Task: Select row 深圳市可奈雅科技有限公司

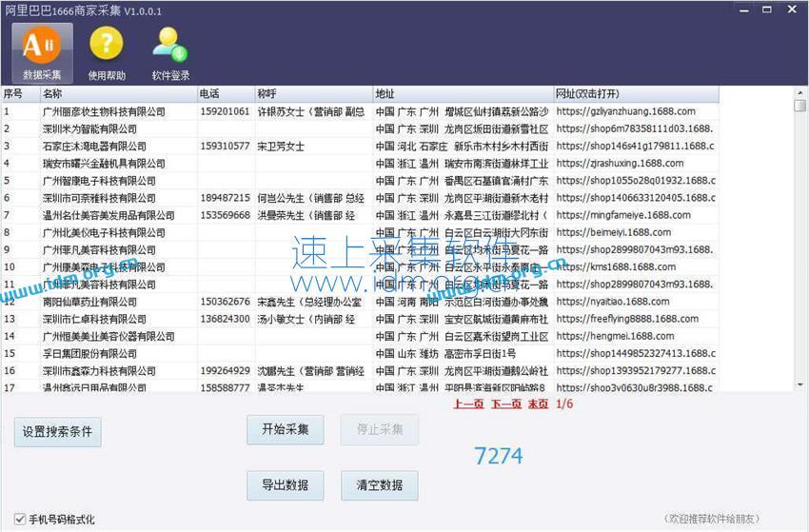Action: (x=360, y=198)
